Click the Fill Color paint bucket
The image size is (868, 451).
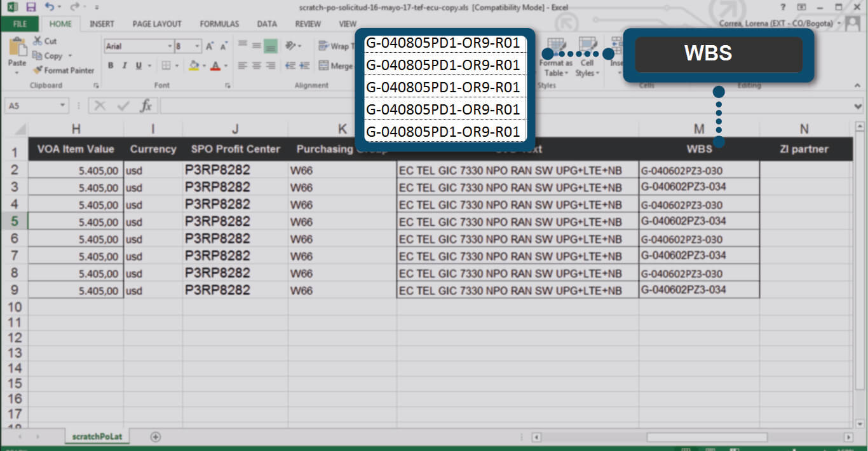194,66
